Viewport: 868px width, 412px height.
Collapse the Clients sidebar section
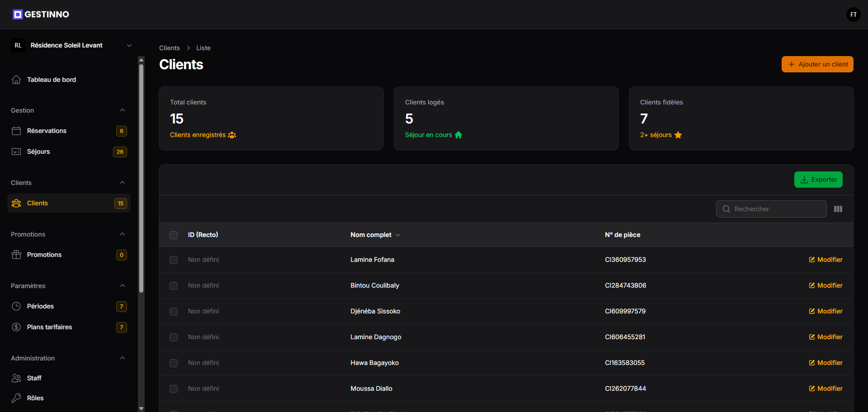123,183
